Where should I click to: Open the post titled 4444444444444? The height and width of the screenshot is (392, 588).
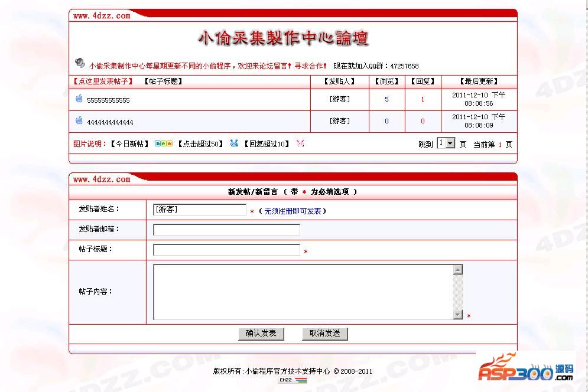tap(110, 122)
